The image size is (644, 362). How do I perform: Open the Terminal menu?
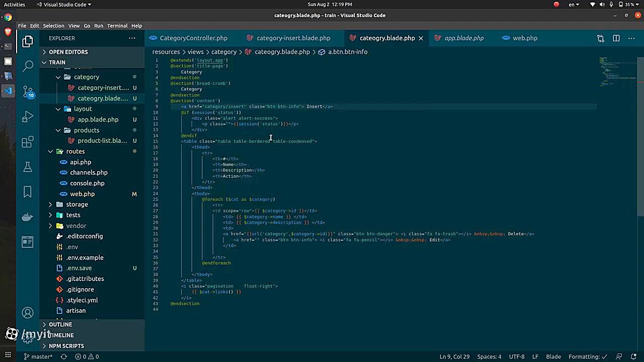[117, 26]
